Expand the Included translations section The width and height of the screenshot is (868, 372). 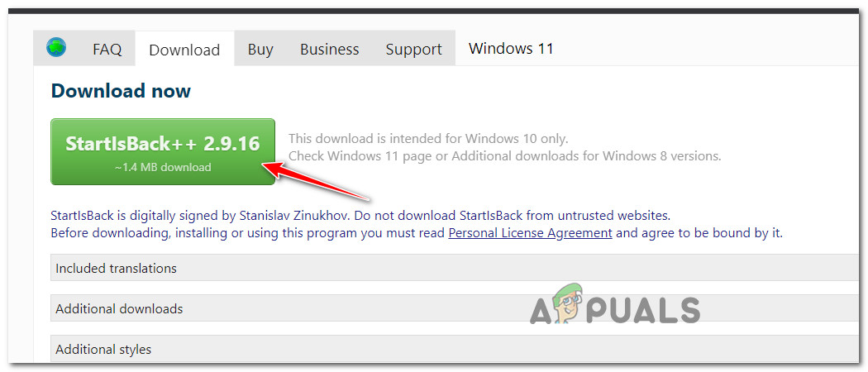point(459,268)
